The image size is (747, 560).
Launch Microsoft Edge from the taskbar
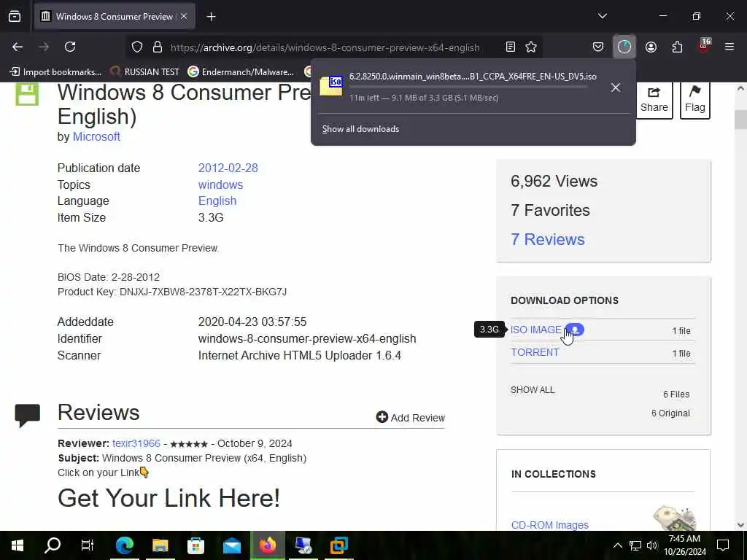pyautogui.click(x=124, y=545)
